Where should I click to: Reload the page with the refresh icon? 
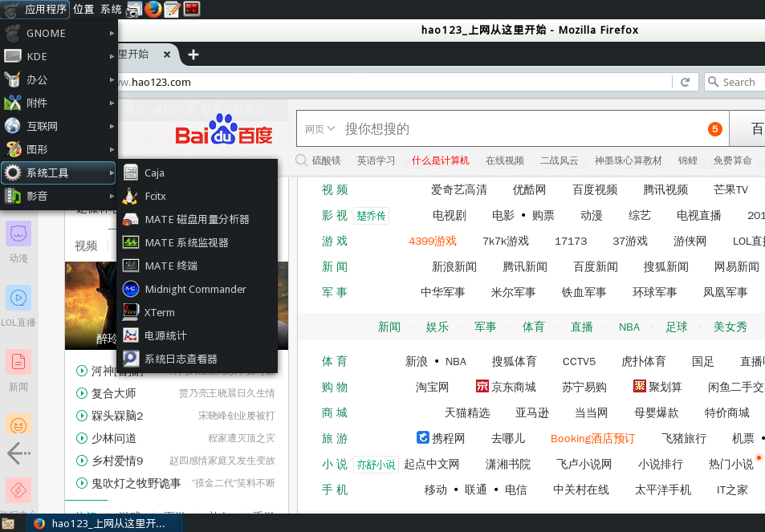(685, 82)
